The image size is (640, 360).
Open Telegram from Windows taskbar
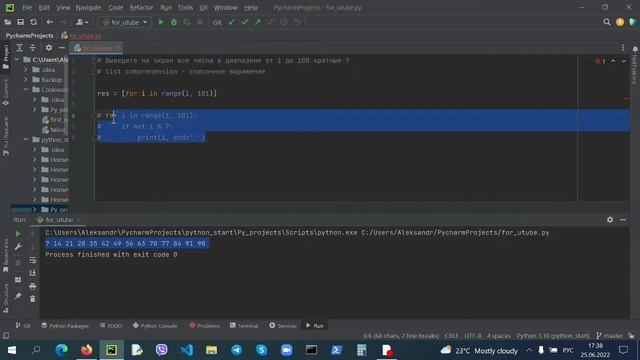(x=236, y=350)
